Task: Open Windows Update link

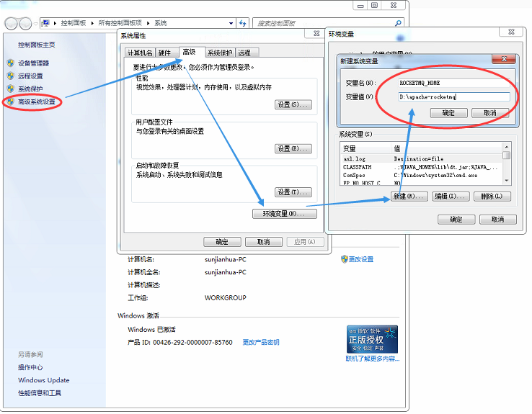Action: 44,380
